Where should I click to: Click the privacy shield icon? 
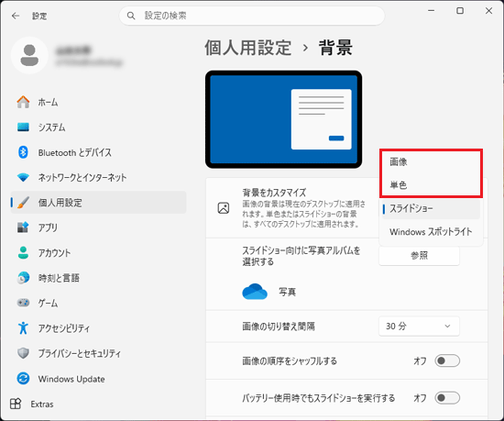click(x=23, y=353)
